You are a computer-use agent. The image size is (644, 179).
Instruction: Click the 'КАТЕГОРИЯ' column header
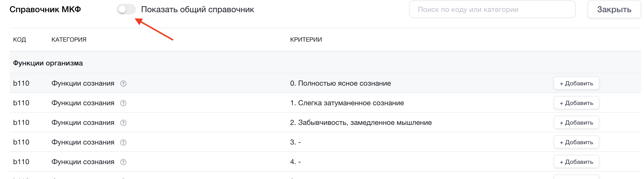click(x=69, y=40)
